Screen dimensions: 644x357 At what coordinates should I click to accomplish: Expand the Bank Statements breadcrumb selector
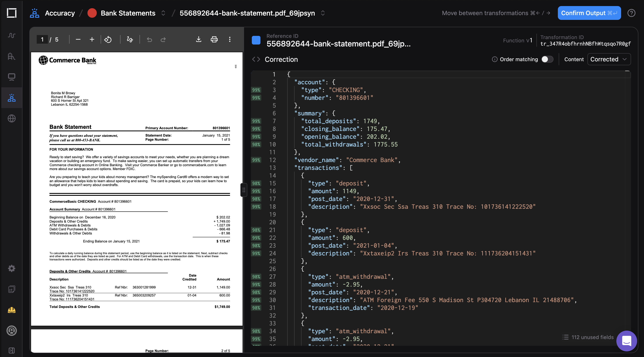click(x=163, y=13)
